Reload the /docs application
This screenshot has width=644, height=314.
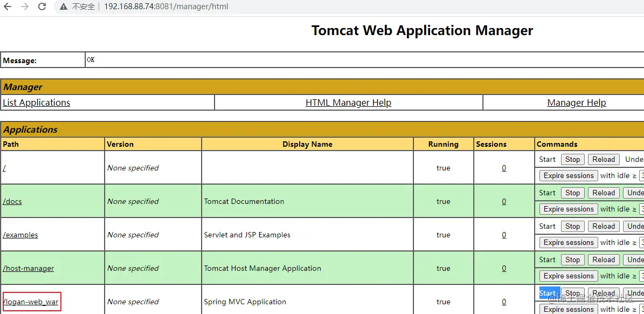[604, 193]
